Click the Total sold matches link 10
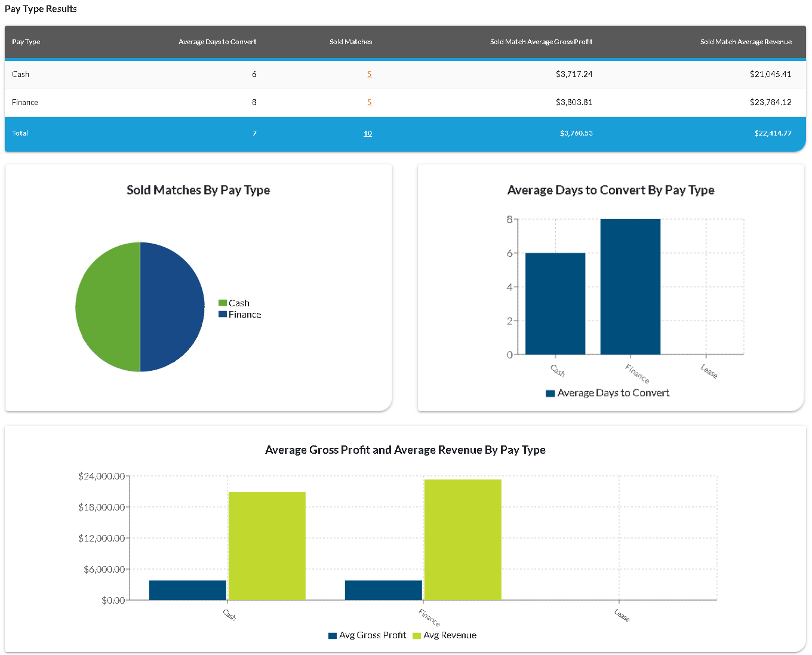Viewport: 812px width, 655px height. (x=368, y=133)
